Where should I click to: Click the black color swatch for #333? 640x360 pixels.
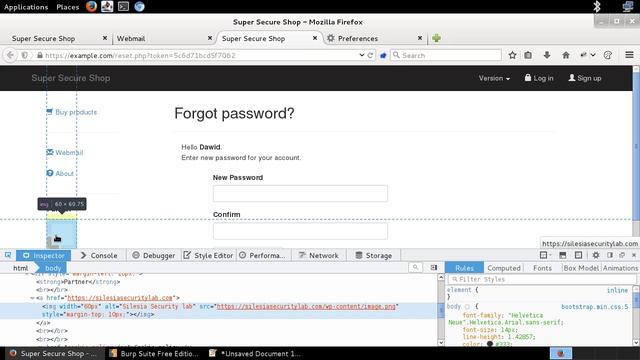pos(490,344)
